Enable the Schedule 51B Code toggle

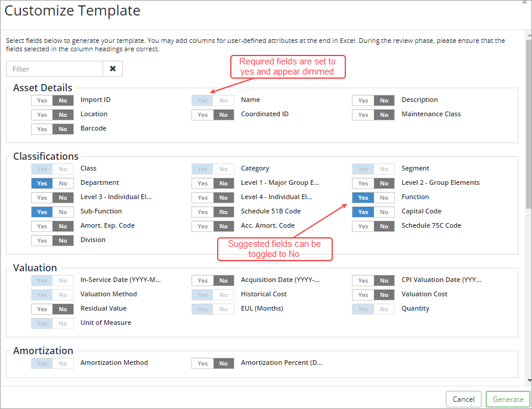pyautogui.click(x=203, y=212)
